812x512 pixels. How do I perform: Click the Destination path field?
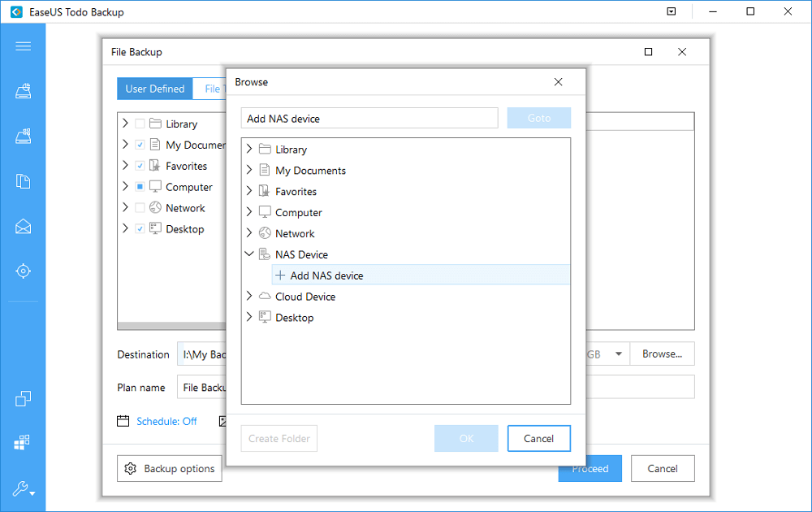pyautogui.click(x=202, y=354)
